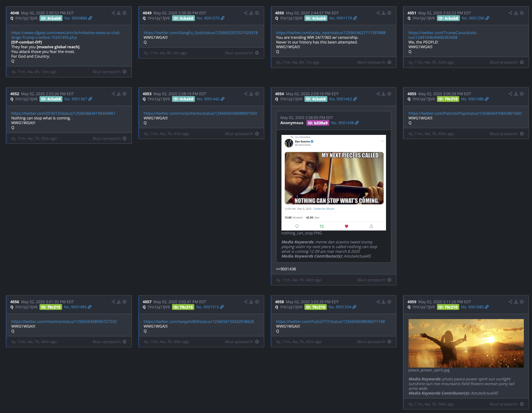532x413 pixels.
Task: Open post 4048 via the arrow circle icon
Action: coord(125,13)
